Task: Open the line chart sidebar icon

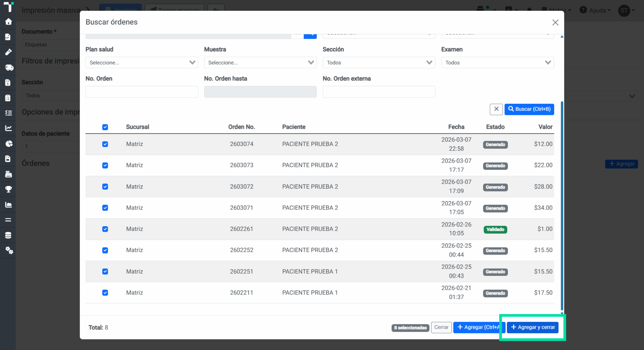Action: click(x=8, y=128)
